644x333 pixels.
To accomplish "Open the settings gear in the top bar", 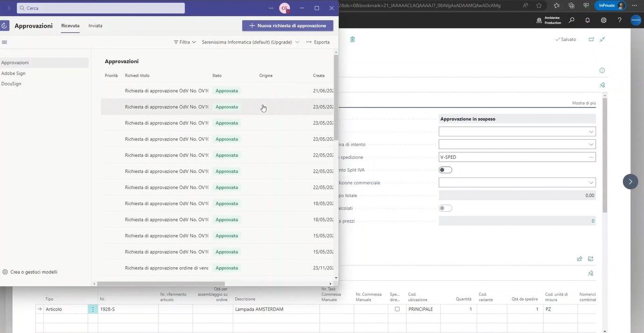I will (603, 20).
